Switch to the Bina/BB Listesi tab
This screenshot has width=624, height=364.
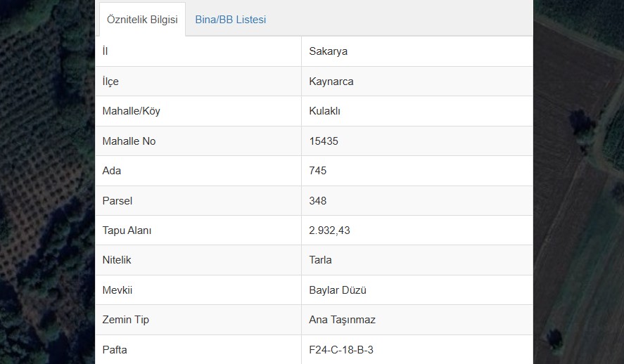231,20
